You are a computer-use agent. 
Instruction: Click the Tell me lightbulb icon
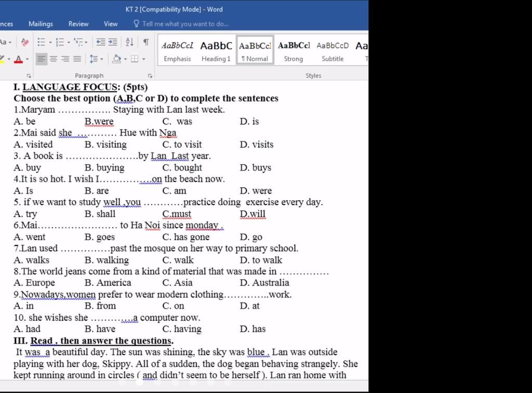point(137,23)
